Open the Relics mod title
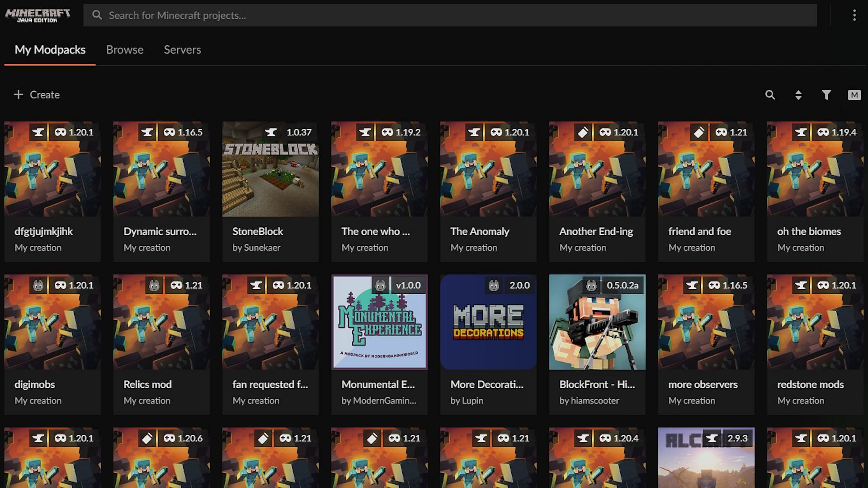The image size is (868, 488). (x=147, y=385)
